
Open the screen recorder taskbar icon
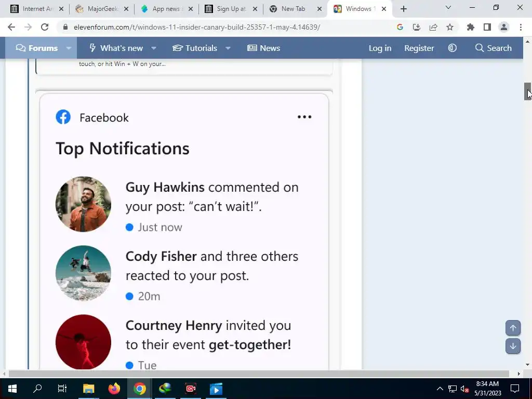(191, 389)
